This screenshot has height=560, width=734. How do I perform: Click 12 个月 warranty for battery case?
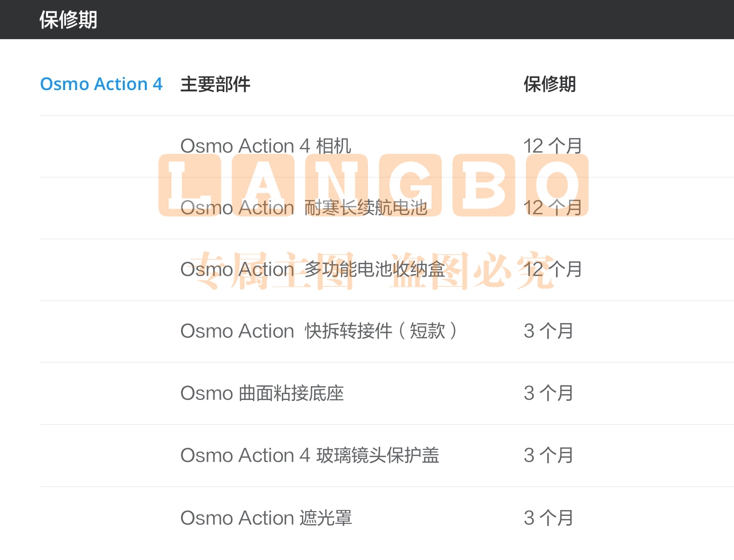click(x=552, y=270)
